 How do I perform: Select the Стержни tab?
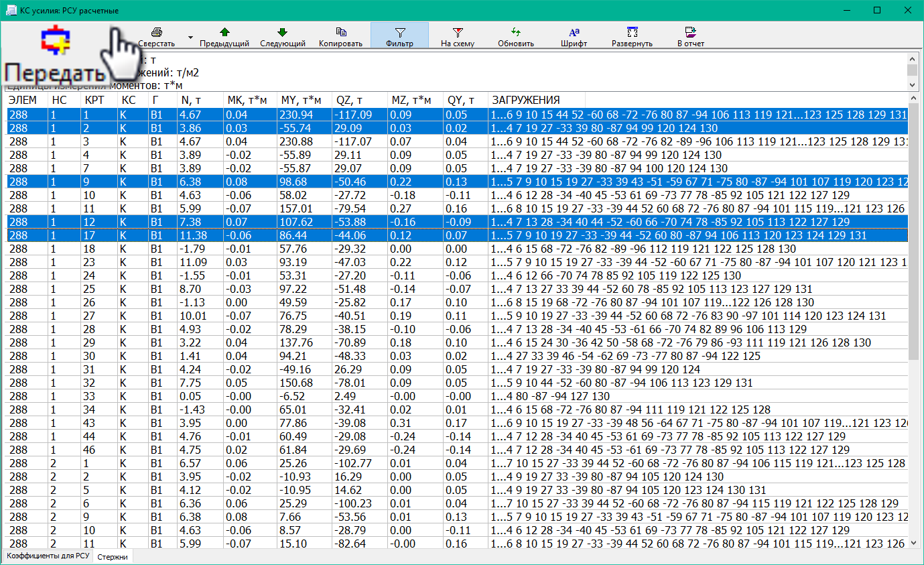point(113,556)
